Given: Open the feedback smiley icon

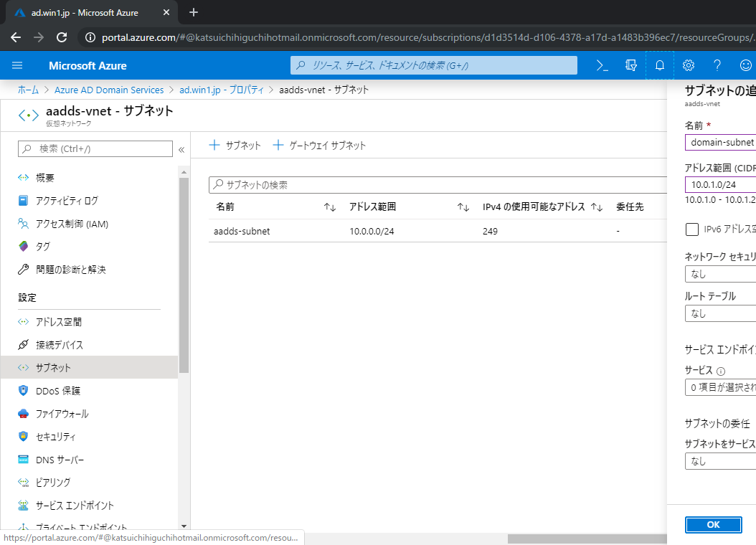Looking at the screenshot, I should [x=746, y=65].
